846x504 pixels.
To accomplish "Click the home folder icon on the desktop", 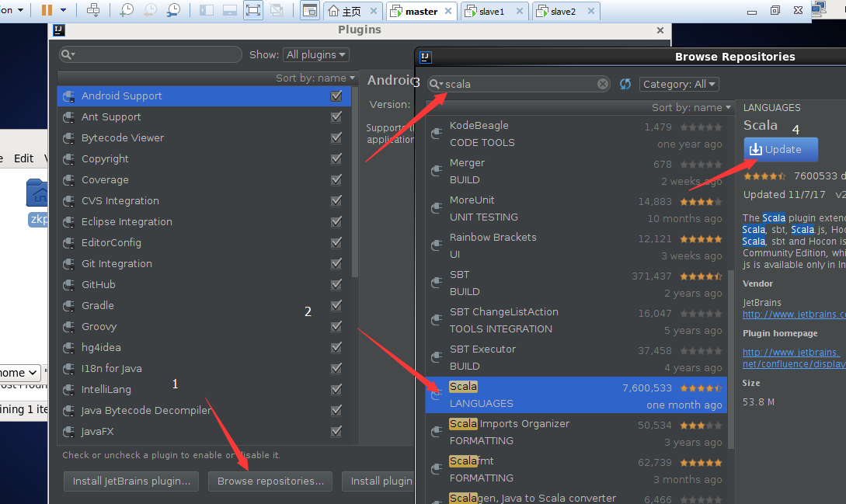I will (37, 193).
